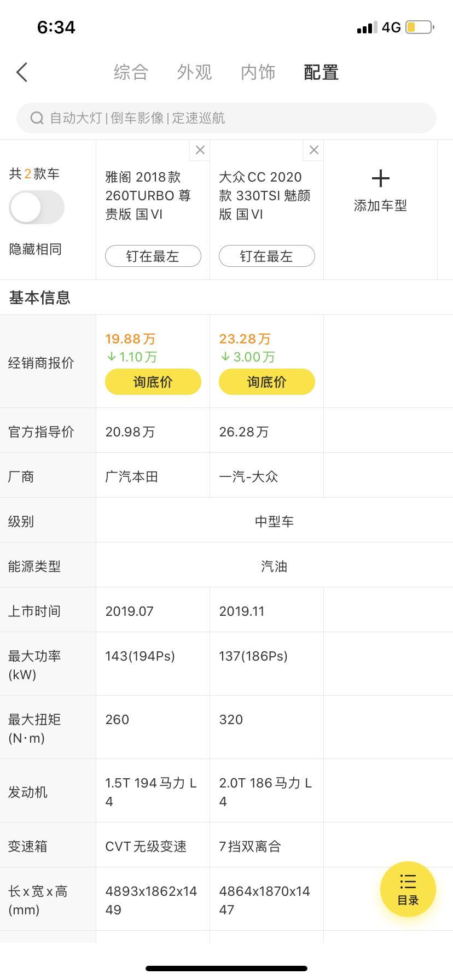Tap the 最大功率(kW) row label
Viewport: 453px width, 980px height.
click(x=34, y=665)
